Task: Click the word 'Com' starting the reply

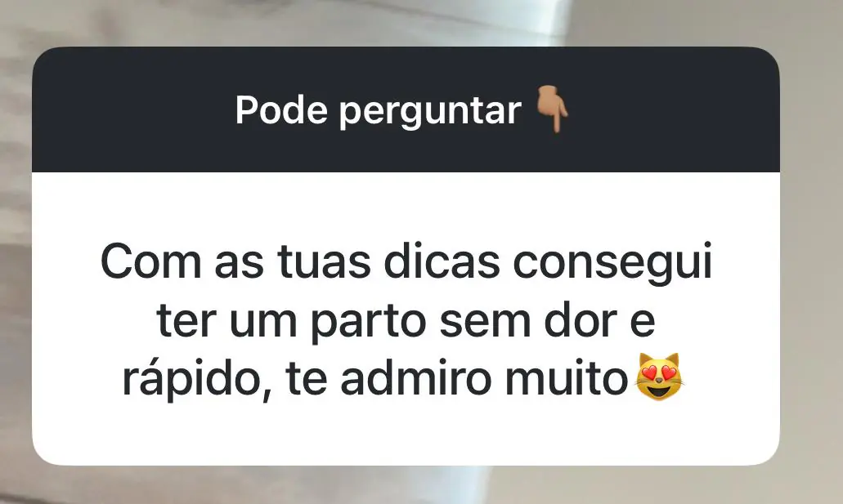Action: [151, 261]
